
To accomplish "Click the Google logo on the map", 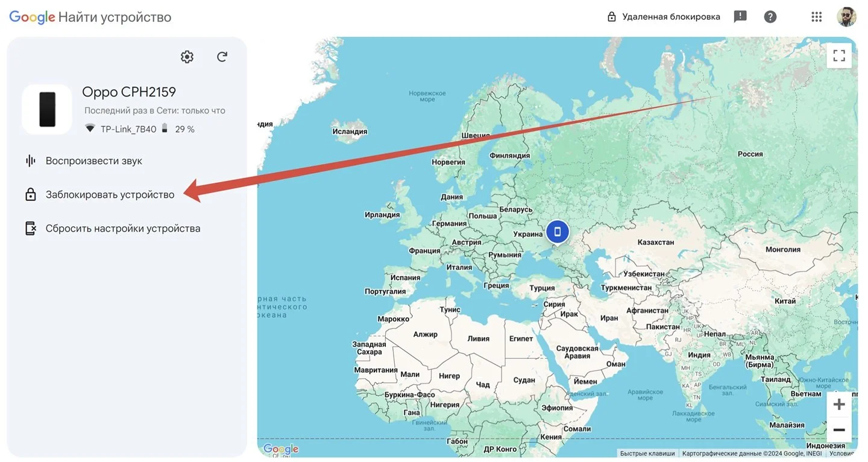I will 281,449.
